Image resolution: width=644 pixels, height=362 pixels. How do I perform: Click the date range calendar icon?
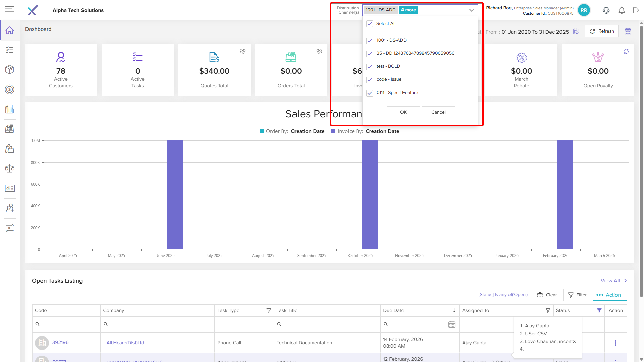(576, 32)
